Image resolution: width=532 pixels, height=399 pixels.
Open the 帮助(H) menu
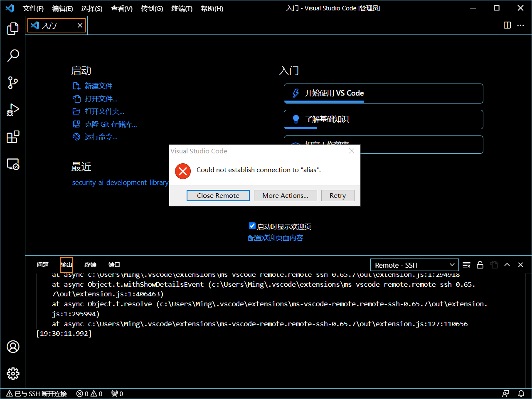tap(212, 8)
